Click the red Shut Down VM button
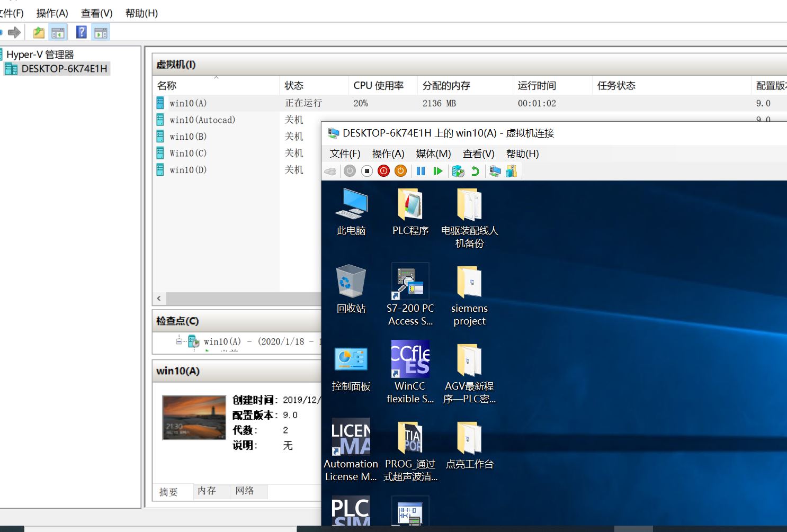The image size is (787, 532). [383, 171]
